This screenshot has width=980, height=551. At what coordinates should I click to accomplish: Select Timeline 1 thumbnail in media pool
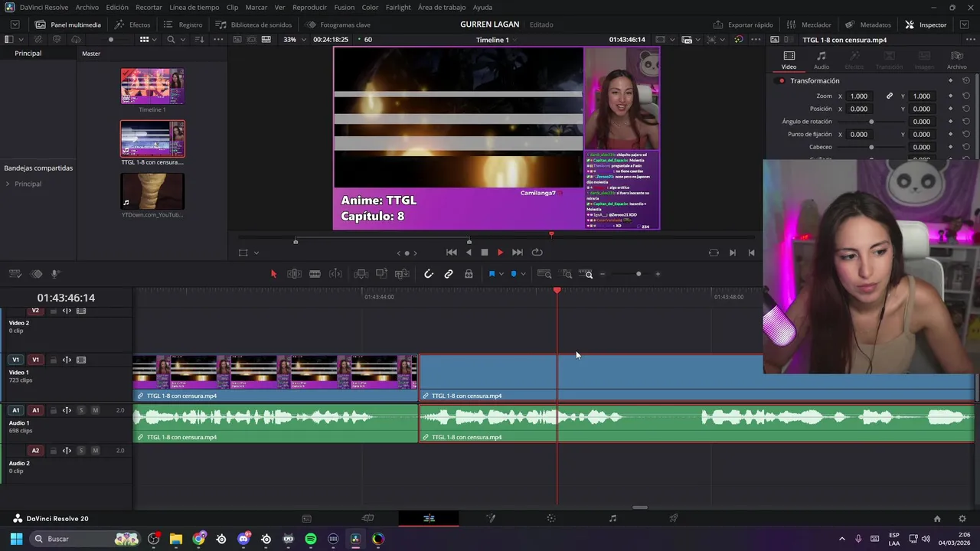(152, 86)
